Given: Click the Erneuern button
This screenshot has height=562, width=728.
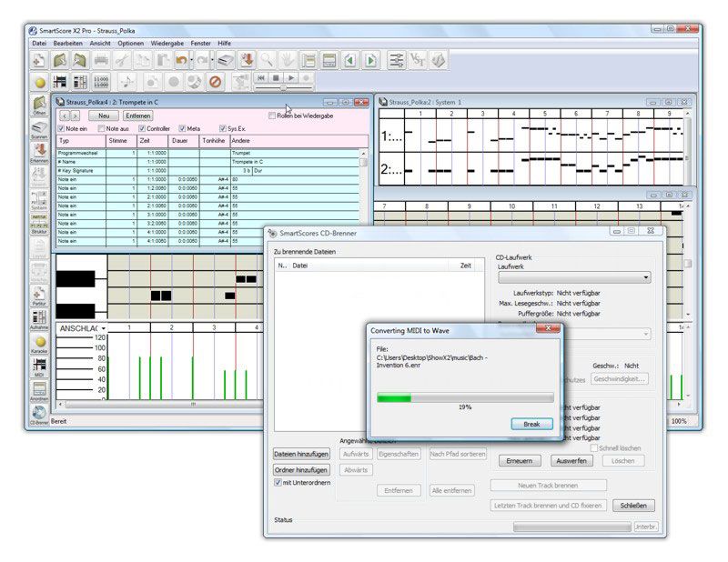Looking at the screenshot, I should click(519, 461).
